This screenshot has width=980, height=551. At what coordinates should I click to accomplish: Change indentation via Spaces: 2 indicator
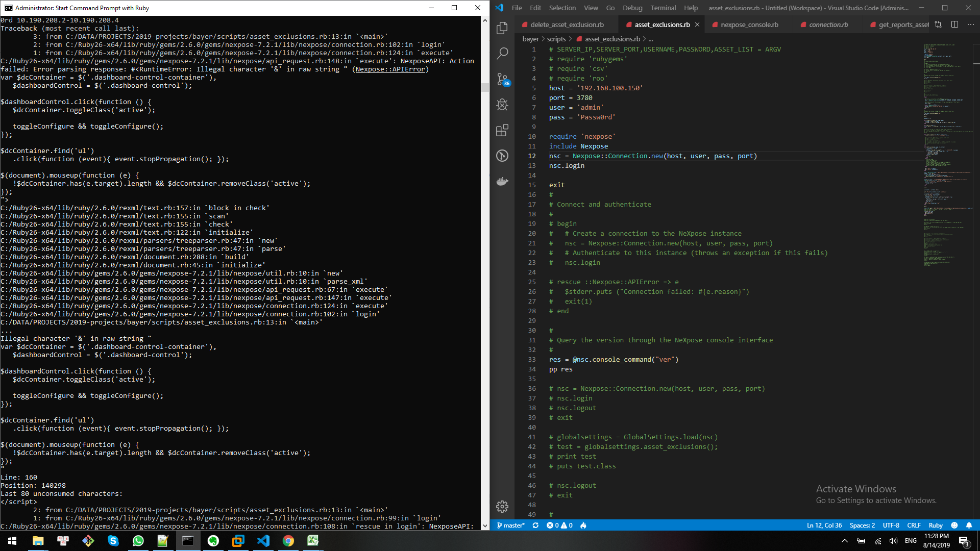[x=862, y=525]
